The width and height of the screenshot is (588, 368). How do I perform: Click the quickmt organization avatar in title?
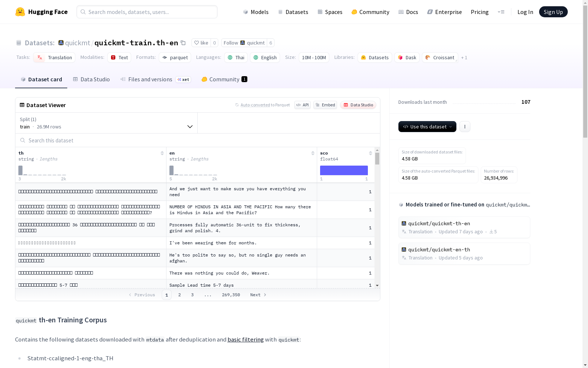[61, 43]
